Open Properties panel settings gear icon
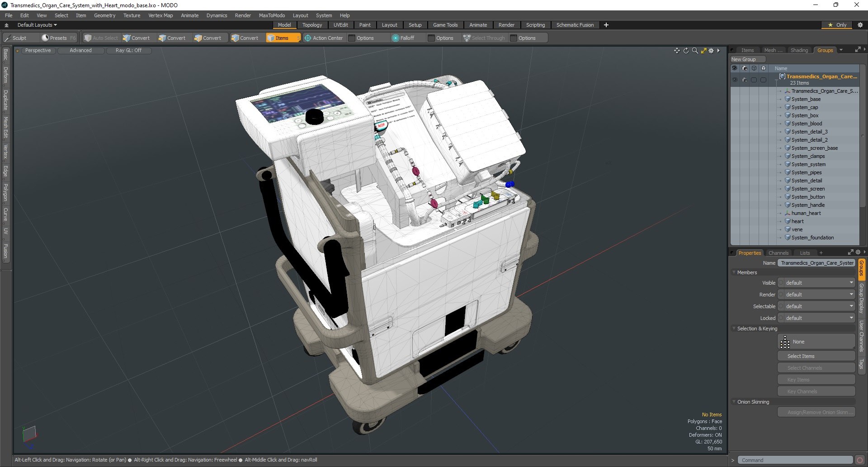868x467 pixels. click(x=858, y=253)
